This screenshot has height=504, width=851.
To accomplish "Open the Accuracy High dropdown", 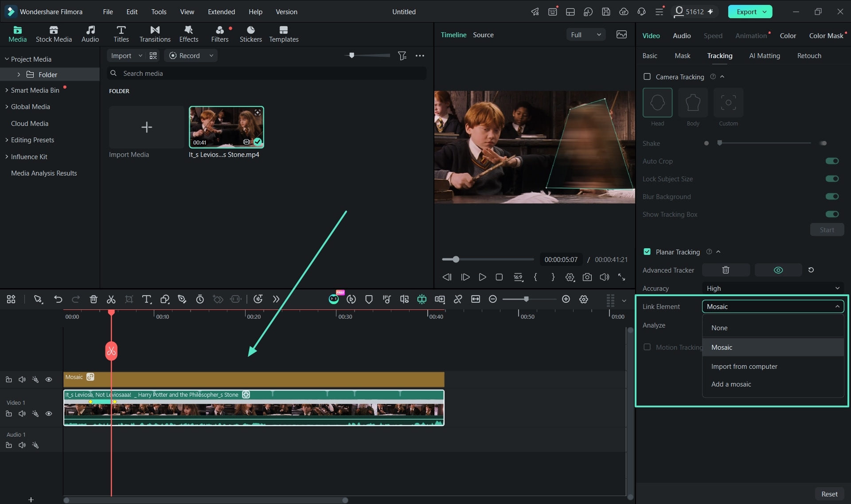I will coord(773,288).
